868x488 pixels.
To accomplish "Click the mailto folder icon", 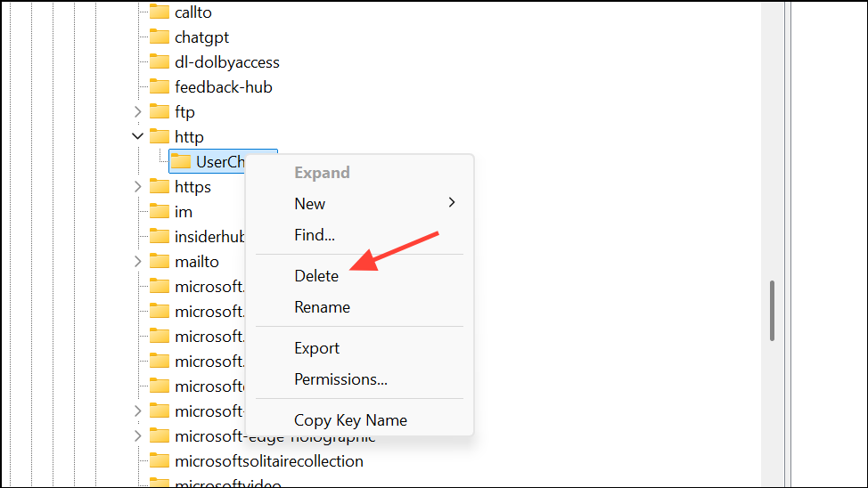I will [160, 262].
